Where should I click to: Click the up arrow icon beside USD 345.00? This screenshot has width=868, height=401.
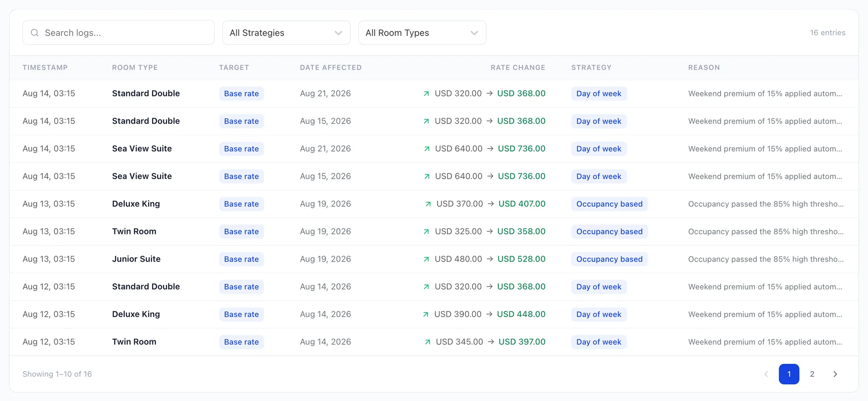click(427, 342)
